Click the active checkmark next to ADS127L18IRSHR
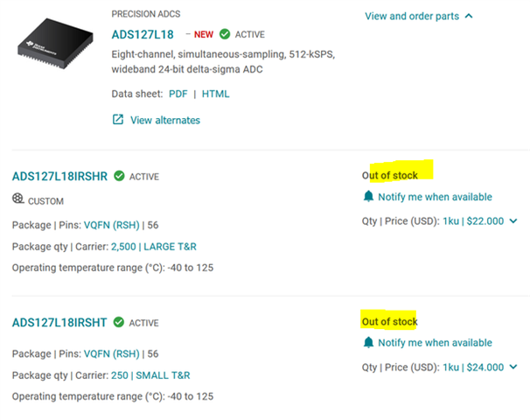Viewport: 530px width, 420px height. (x=119, y=176)
